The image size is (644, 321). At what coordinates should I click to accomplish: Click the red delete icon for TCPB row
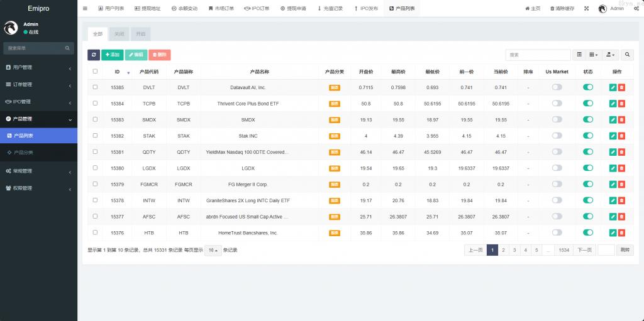pos(621,104)
